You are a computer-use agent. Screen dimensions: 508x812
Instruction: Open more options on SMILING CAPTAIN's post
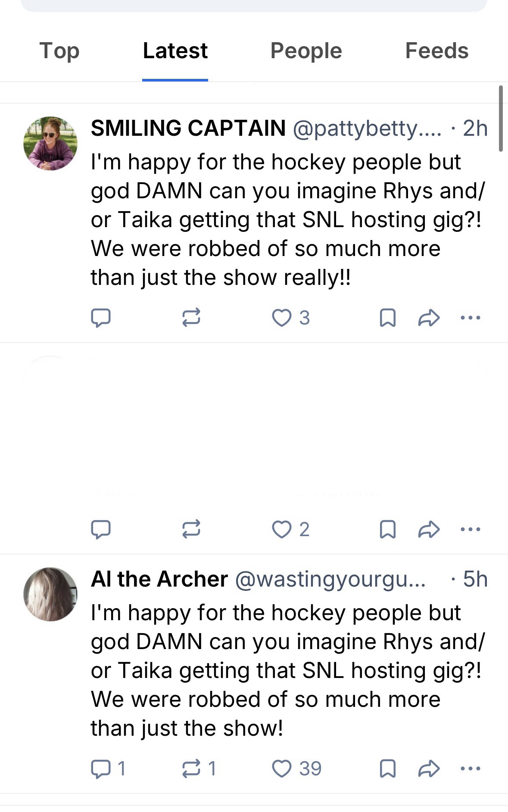470,318
